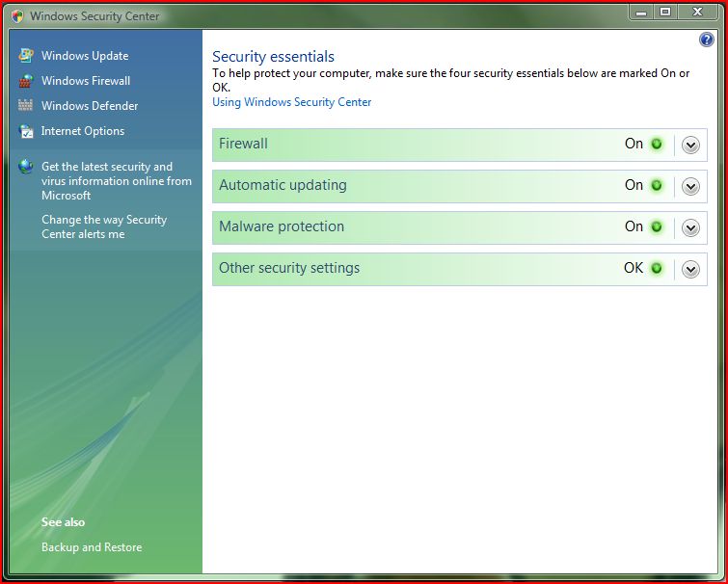Get the latest security and virus information online
Viewport: 728px width, 584px height.
coord(116,181)
